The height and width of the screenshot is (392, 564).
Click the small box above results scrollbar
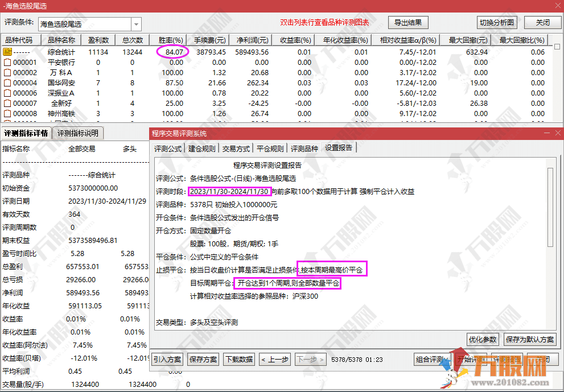557,47
